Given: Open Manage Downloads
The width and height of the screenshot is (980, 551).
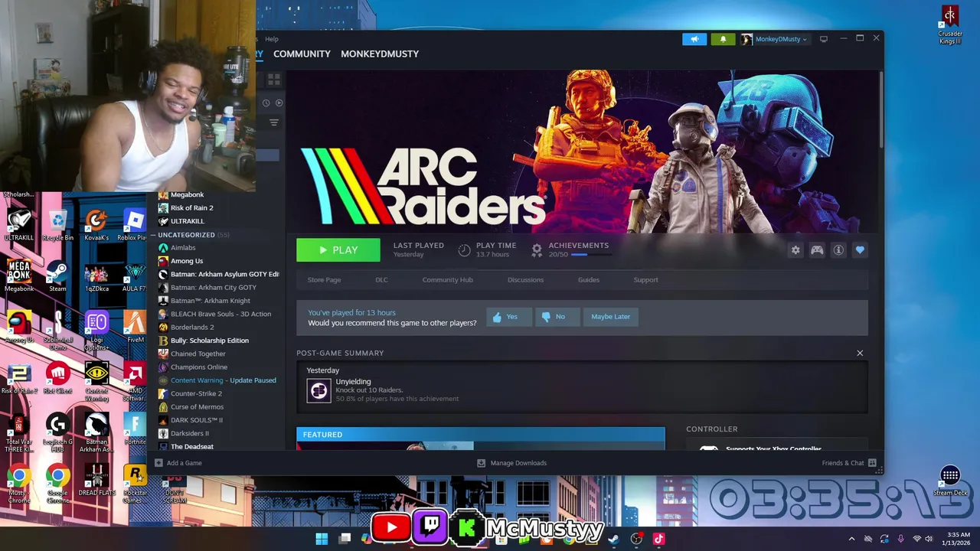Looking at the screenshot, I should click(x=511, y=463).
